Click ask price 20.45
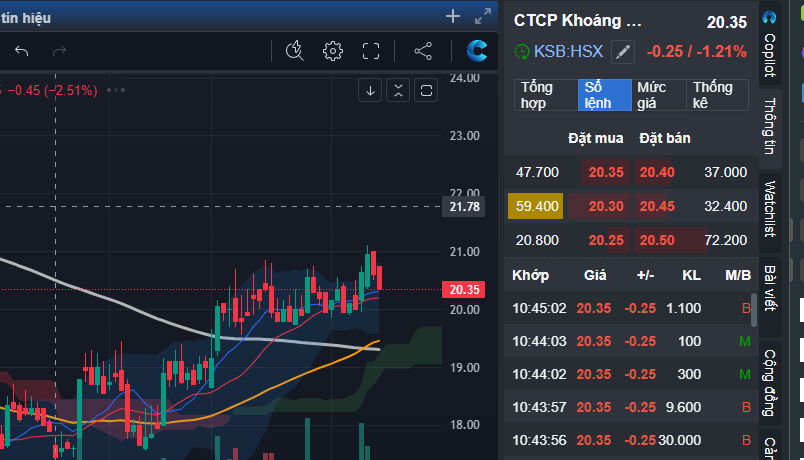Image resolution: width=804 pixels, height=460 pixels. click(657, 206)
